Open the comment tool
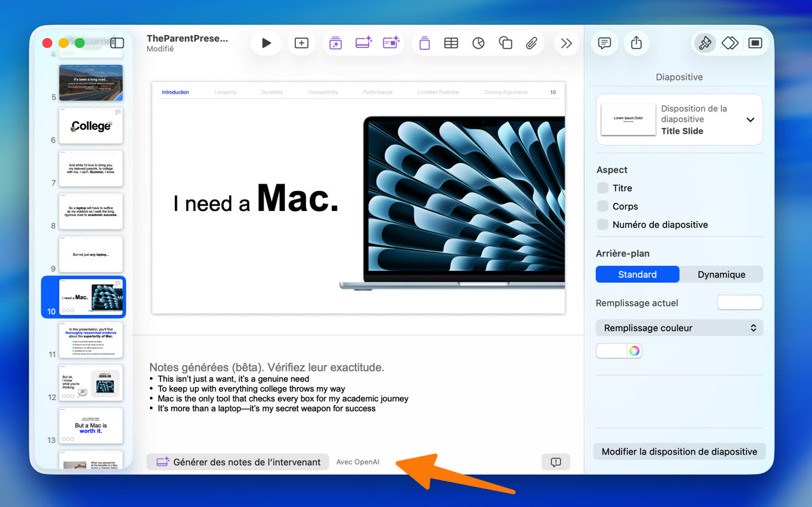The image size is (812, 507). (604, 43)
